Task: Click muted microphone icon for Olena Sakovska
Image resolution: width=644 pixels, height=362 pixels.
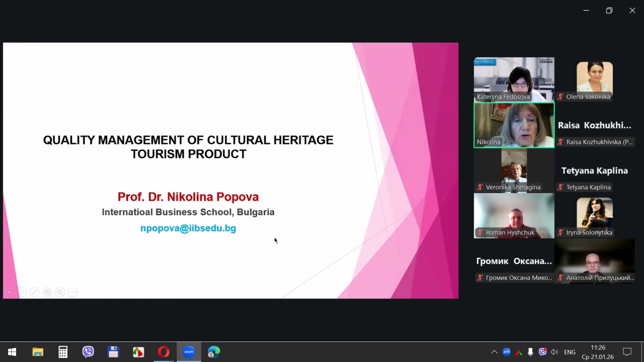Action: (x=561, y=97)
